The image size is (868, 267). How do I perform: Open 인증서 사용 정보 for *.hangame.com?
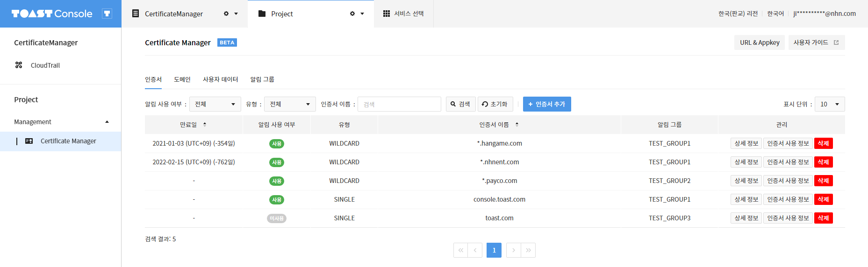coord(788,143)
